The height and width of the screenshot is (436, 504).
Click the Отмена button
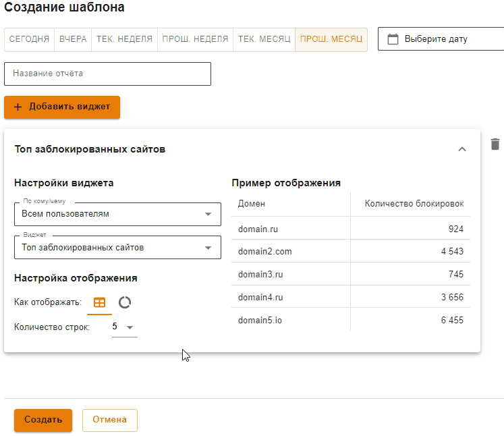click(109, 420)
